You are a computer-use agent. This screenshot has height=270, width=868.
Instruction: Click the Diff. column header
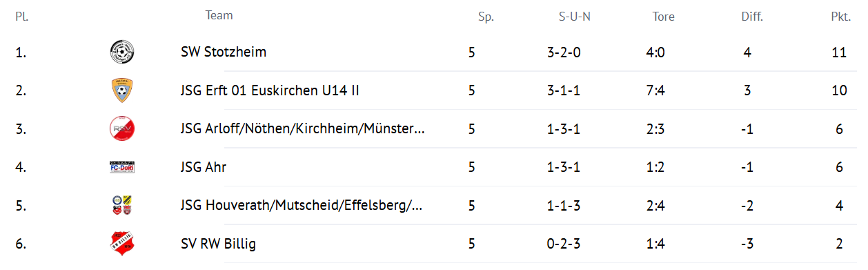(x=752, y=17)
